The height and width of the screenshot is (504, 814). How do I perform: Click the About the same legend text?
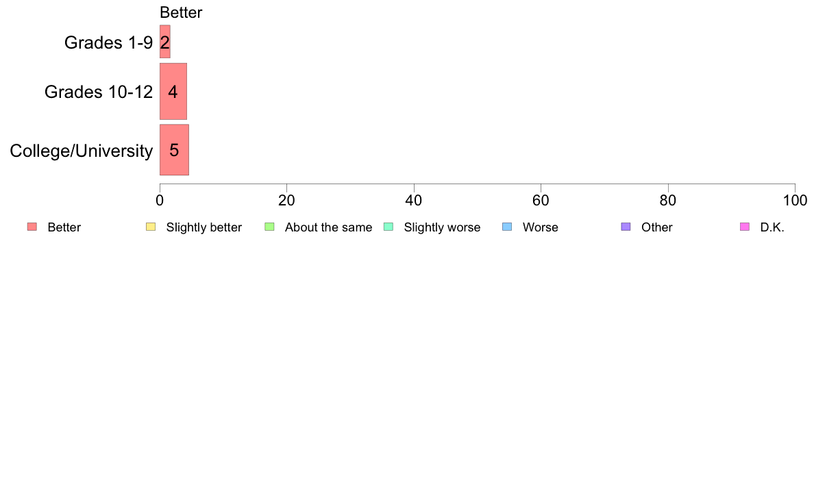tap(329, 227)
